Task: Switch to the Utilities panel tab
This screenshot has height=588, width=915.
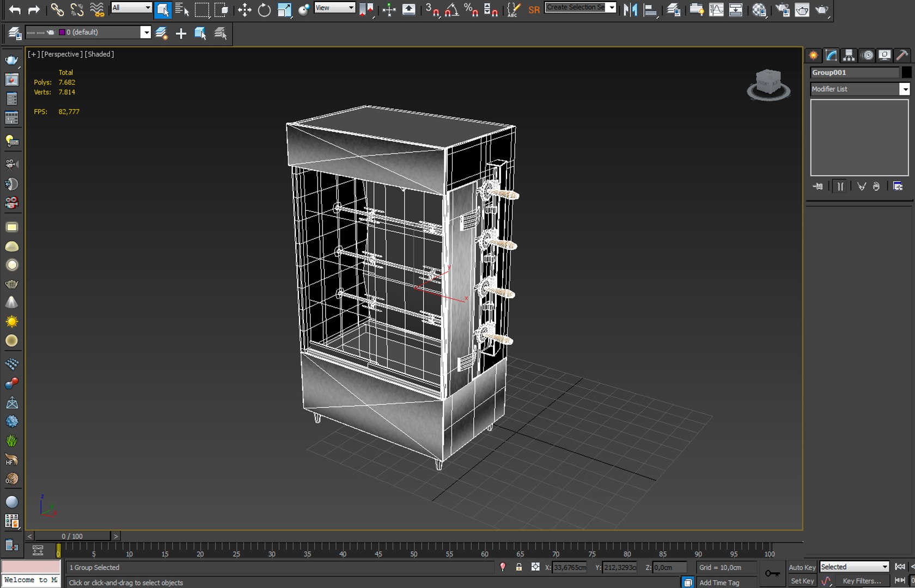Action: click(x=902, y=55)
